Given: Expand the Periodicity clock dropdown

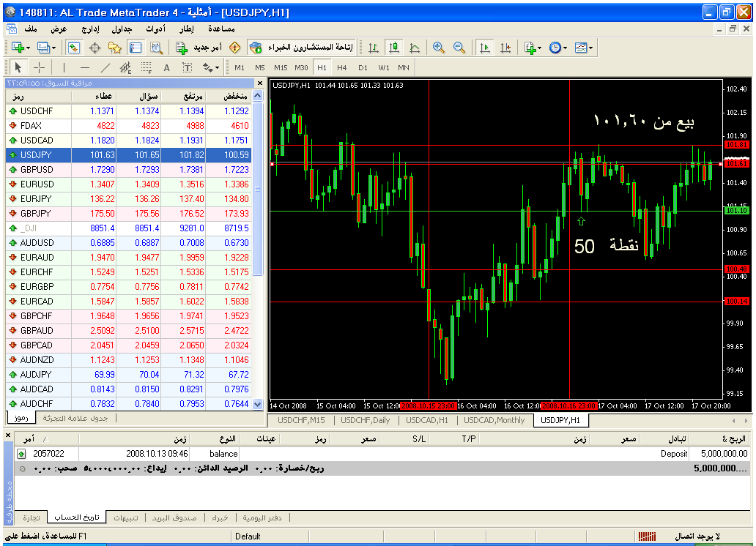Looking at the screenshot, I should click(x=566, y=48).
